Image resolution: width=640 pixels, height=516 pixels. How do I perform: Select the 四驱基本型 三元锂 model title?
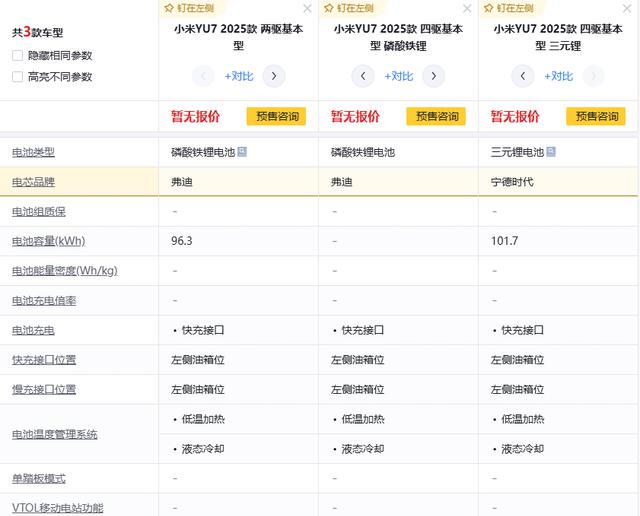pos(558,37)
